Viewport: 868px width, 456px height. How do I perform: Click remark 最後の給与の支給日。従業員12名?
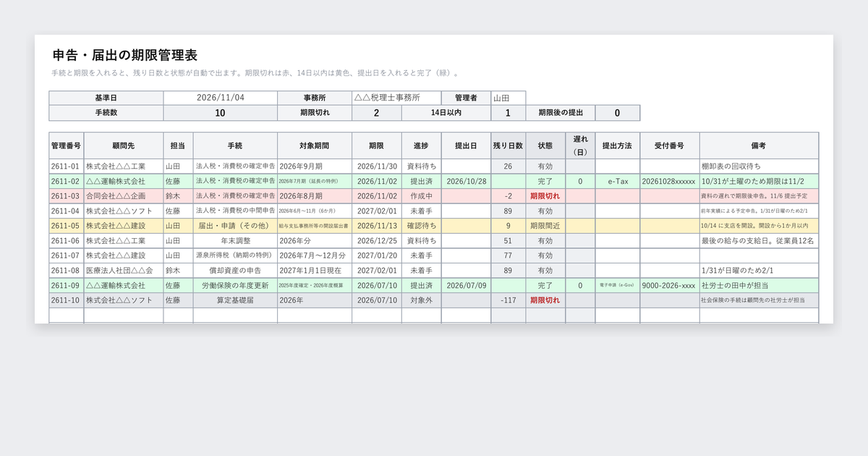tap(759, 241)
